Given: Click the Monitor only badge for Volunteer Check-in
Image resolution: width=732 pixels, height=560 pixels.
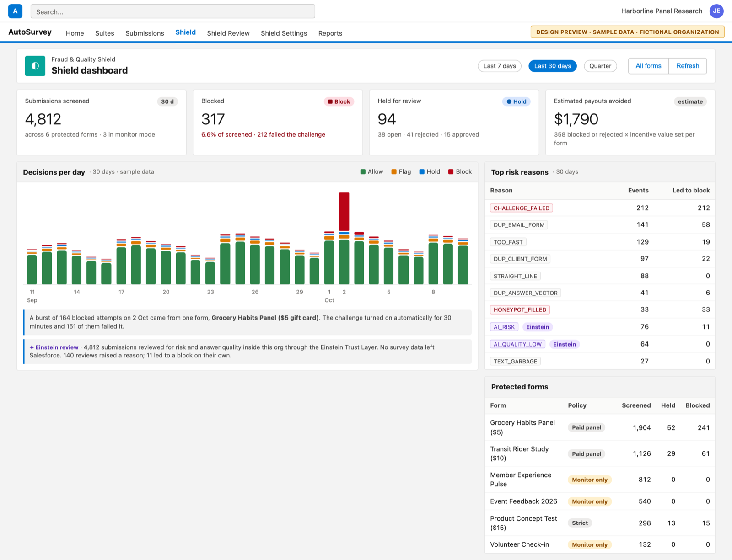Looking at the screenshot, I should pyautogui.click(x=590, y=545).
